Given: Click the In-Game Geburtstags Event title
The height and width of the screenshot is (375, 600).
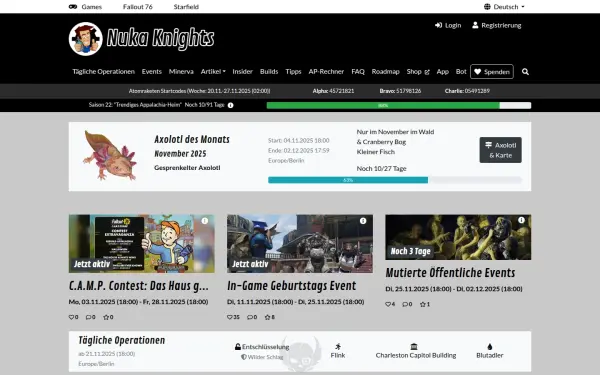Looking at the screenshot, I should coord(292,286).
